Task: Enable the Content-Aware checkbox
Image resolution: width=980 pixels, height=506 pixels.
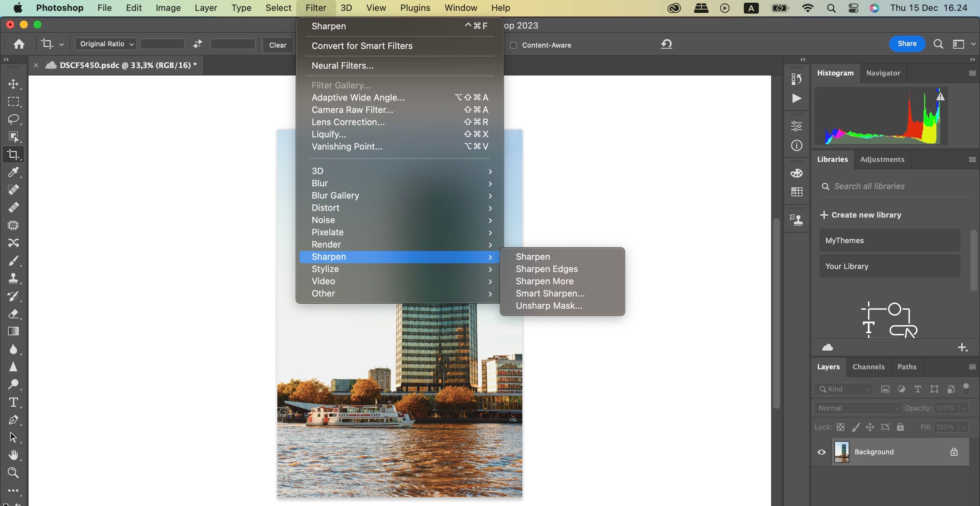Action: coord(513,45)
